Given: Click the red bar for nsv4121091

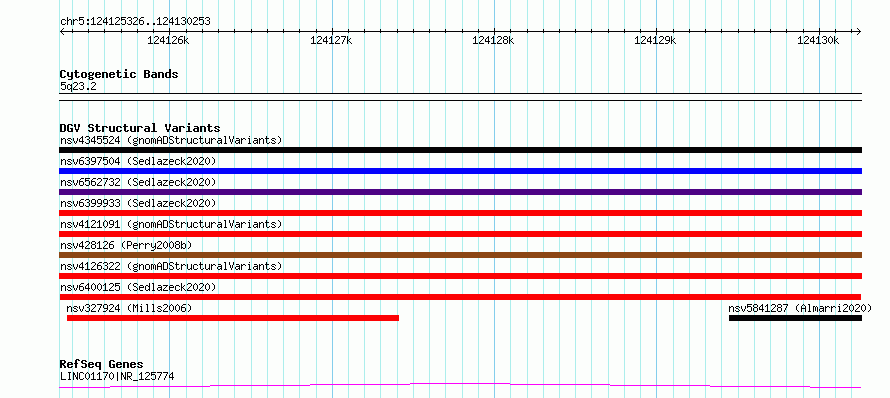Looking at the screenshot, I should pyautogui.click(x=460, y=234).
